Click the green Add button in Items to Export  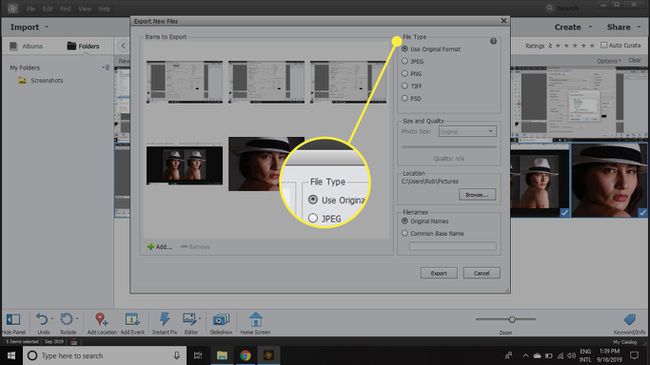coord(160,246)
